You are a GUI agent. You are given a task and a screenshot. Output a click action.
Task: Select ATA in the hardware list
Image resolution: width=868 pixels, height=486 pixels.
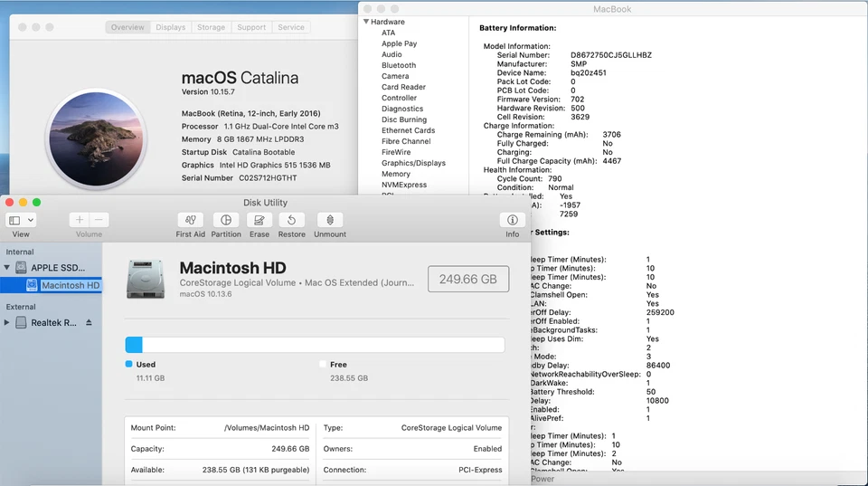pyautogui.click(x=388, y=33)
